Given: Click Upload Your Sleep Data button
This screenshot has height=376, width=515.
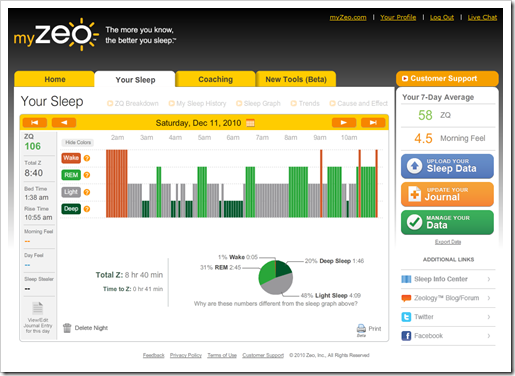Looking at the screenshot, I should pyautogui.click(x=447, y=166).
